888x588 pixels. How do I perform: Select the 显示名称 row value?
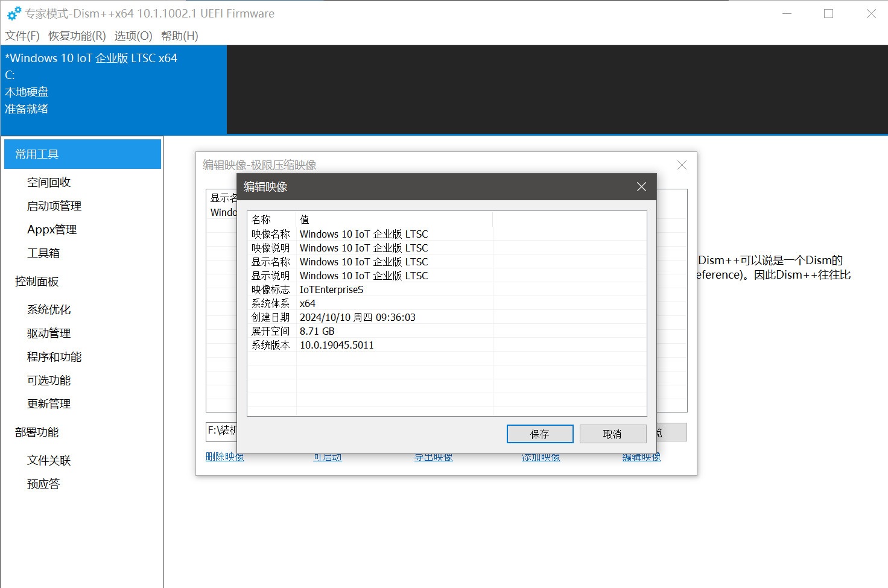tap(364, 262)
